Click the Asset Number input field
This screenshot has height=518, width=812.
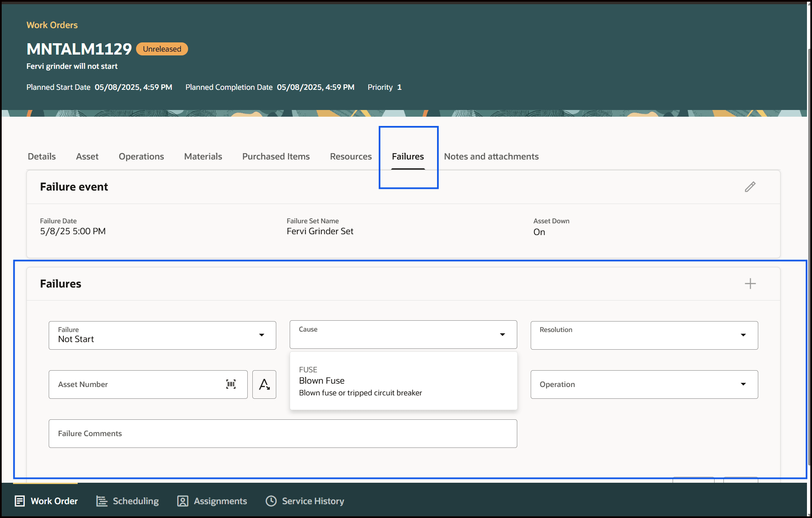pos(139,384)
